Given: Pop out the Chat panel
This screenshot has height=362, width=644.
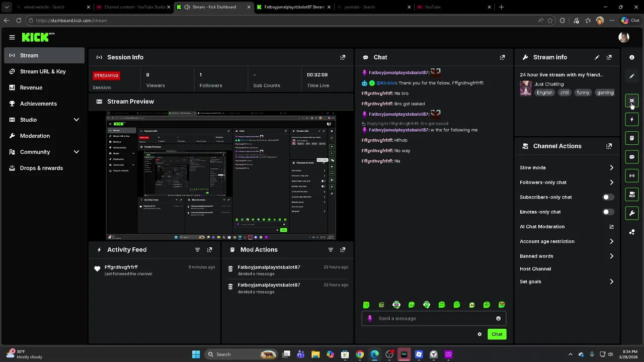Looking at the screenshot, I should point(502,57).
